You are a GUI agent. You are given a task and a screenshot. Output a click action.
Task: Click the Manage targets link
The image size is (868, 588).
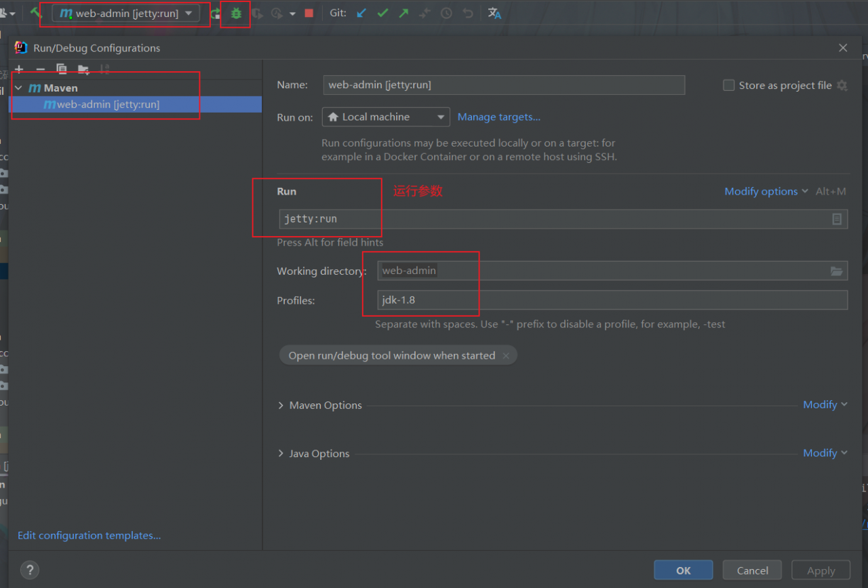(498, 117)
